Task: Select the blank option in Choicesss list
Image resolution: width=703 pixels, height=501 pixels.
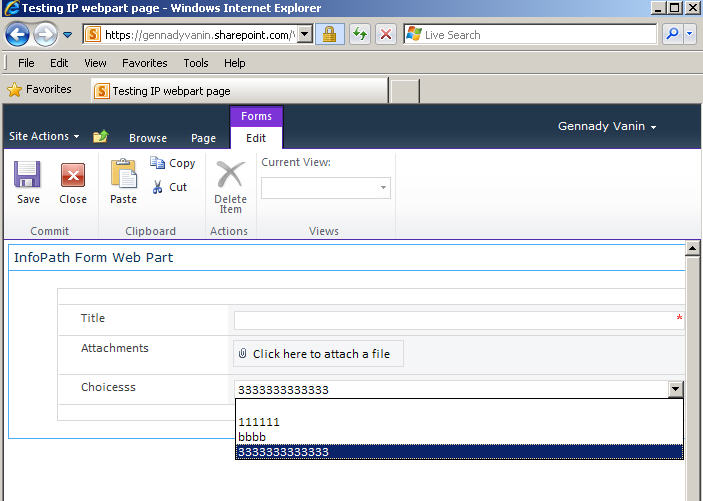Action: [459, 407]
